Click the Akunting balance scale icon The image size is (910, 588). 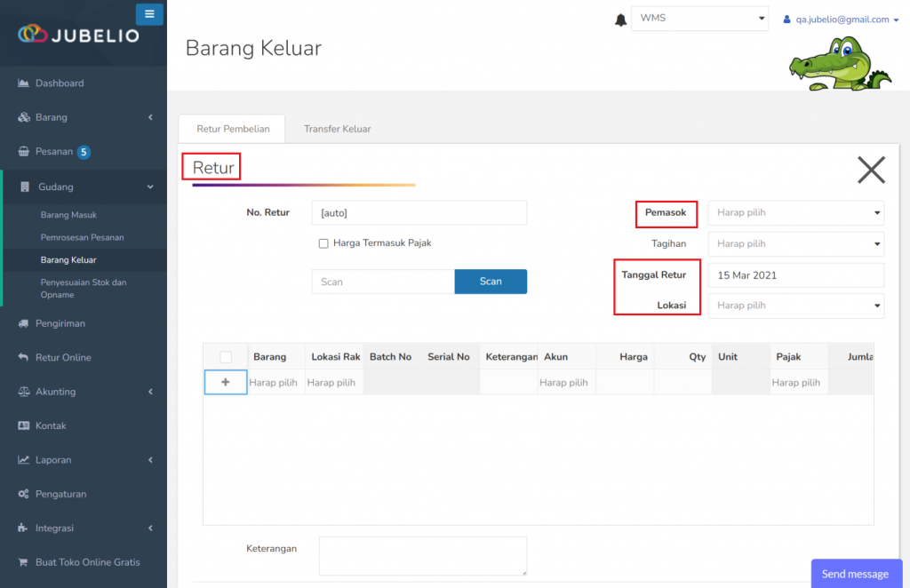point(23,392)
